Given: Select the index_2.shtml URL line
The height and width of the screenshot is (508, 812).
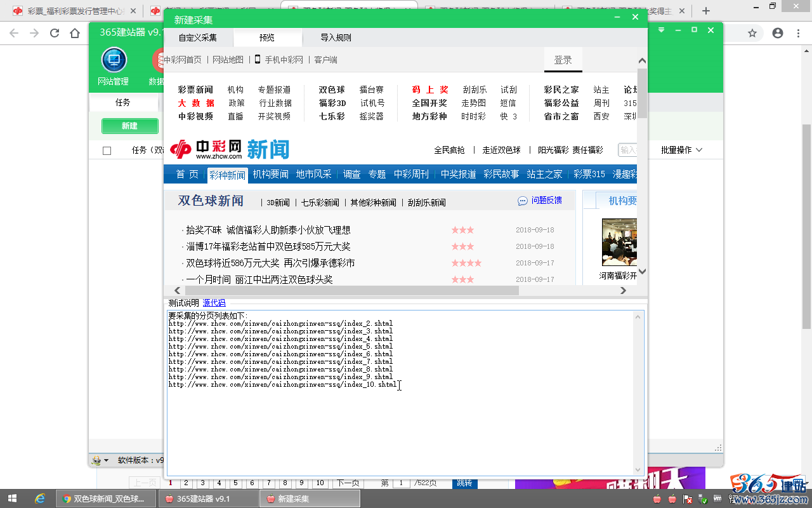Looking at the screenshot, I should click(x=280, y=324).
